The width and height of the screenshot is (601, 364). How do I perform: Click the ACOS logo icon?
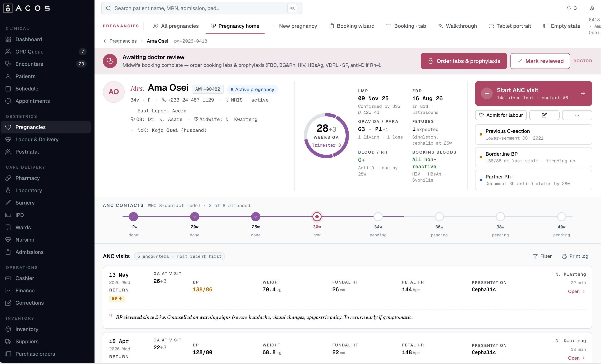click(8, 8)
